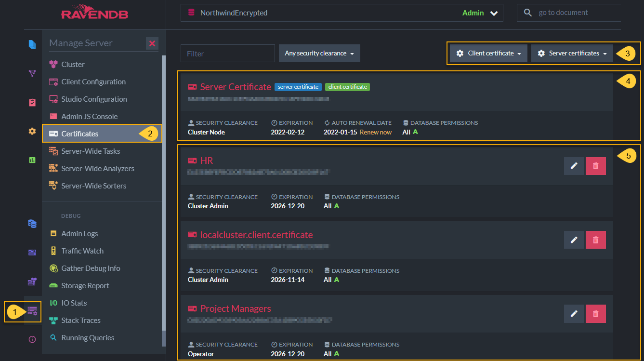
Task: Open the Documents sidebar icon
Action: (32, 44)
